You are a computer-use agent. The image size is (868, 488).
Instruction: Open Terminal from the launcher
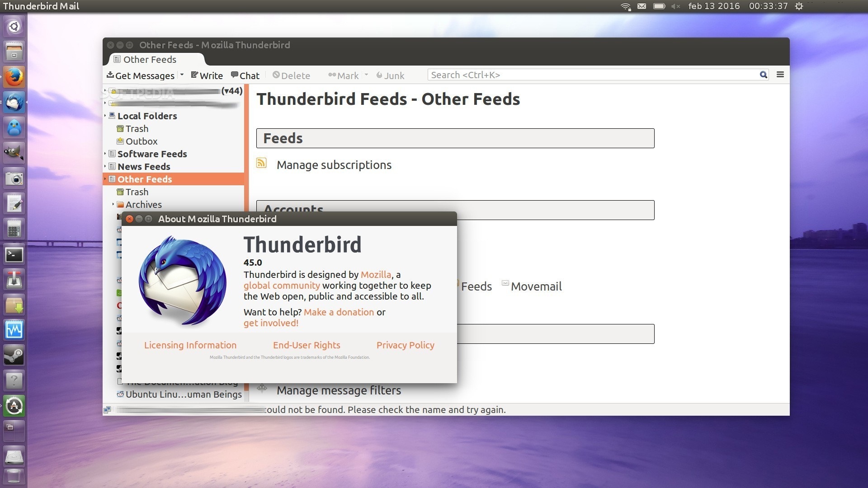tap(14, 255)
